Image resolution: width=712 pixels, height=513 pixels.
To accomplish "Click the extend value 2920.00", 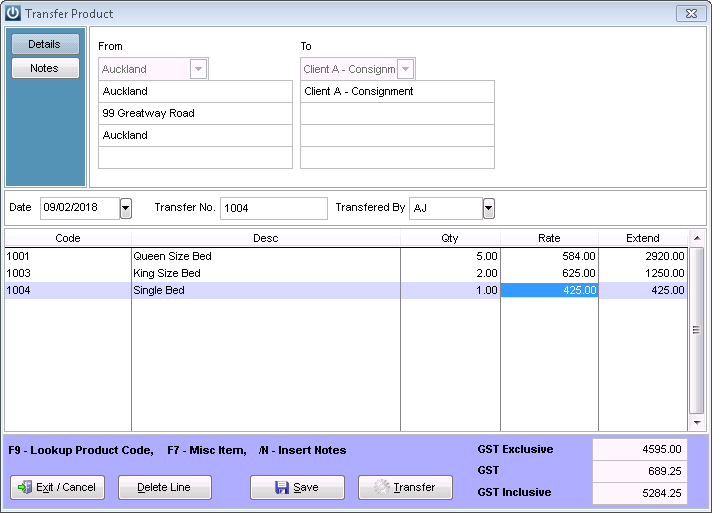I will (643, 256).
